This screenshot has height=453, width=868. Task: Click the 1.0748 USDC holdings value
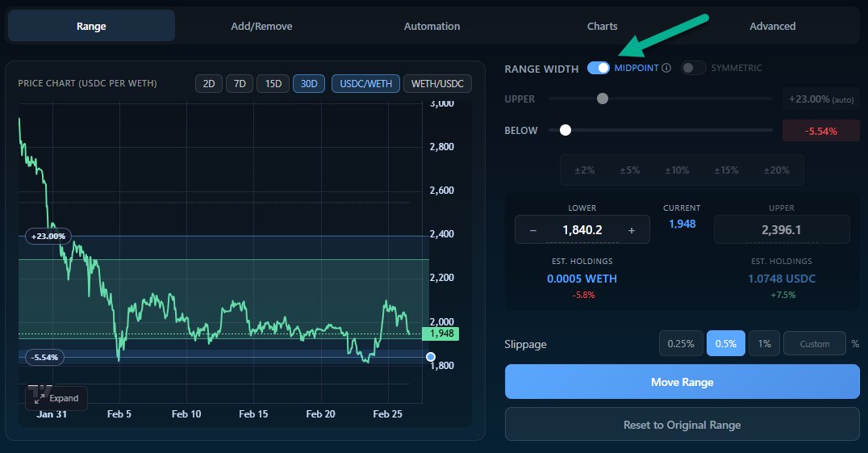click(782, 279)
